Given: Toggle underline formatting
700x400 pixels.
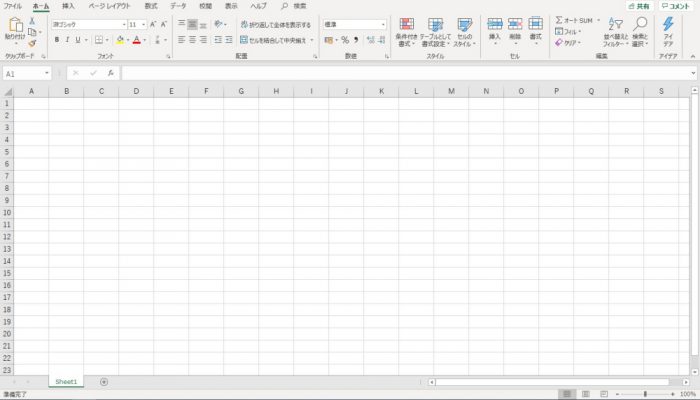Looking at the screenshot, I should [x=78, y=40].
